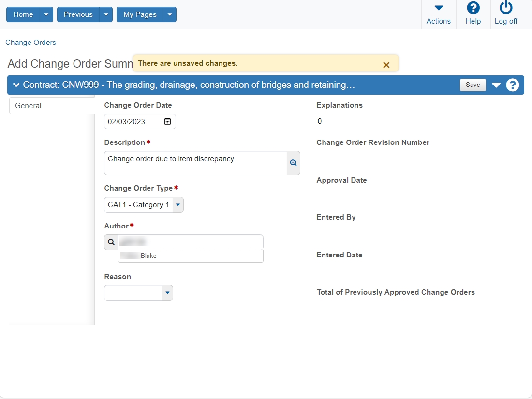Click the Description zoom magnifier icon
The height and width of the screenshot is (399, 532).
coord(294,163)
